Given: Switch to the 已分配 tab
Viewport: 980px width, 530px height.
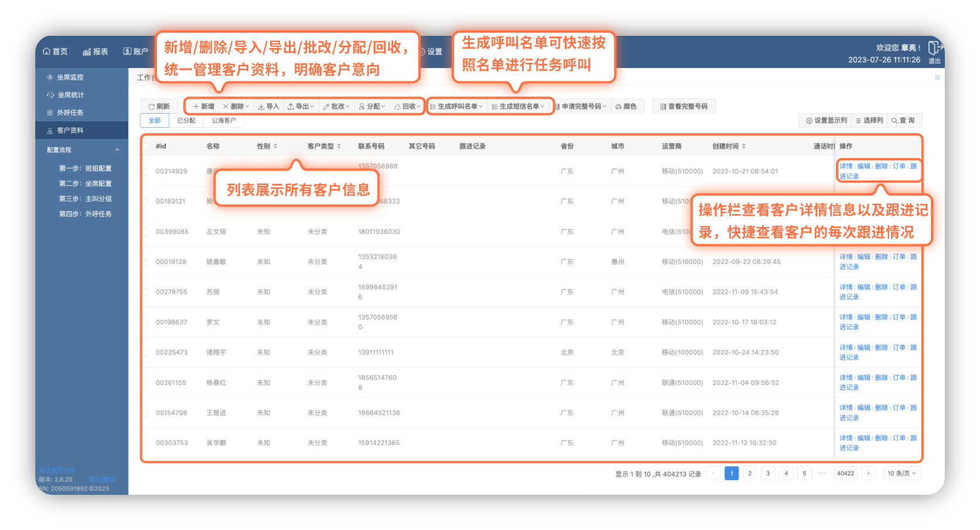Looking at the screenshot, I should click(x=186, y=121).
